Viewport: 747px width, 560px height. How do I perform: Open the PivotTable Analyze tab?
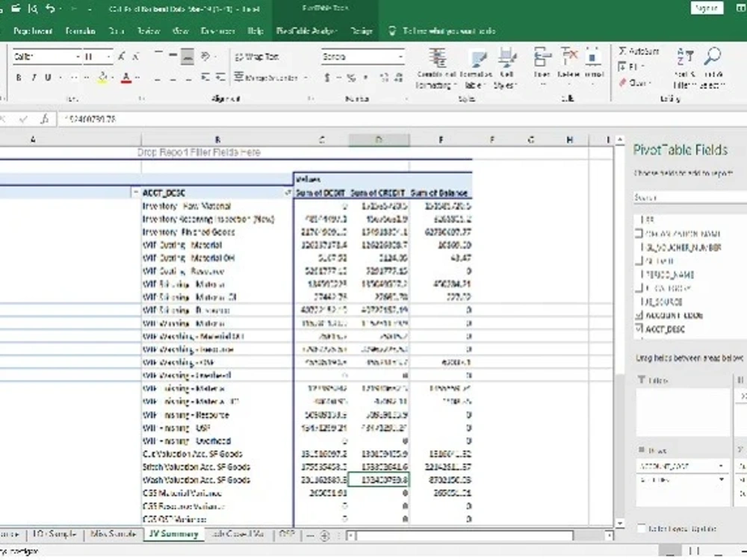pos(306,31)
